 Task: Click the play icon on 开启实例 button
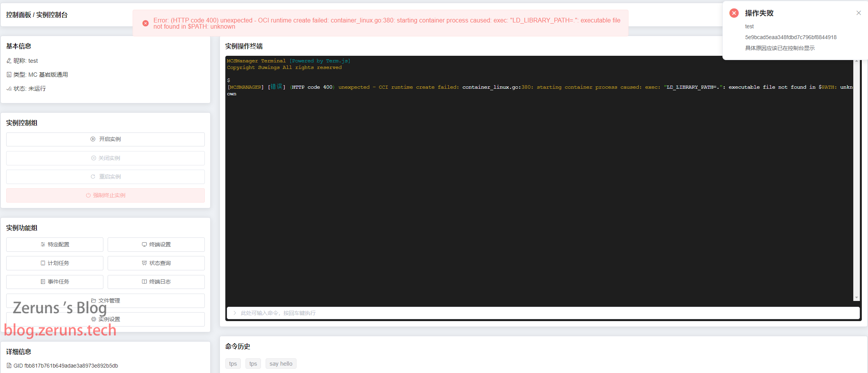point(93,139)
